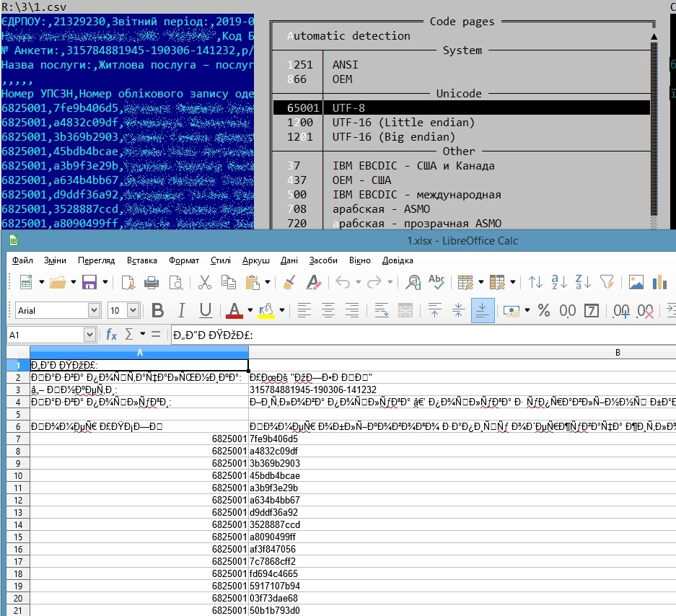Open the font size dropdown
The width and height of the screenshot is (676, 616).
pos(133,311)
